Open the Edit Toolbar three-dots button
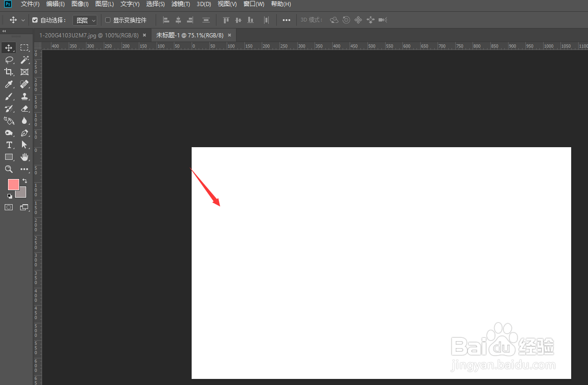The height and width of the screenshot is (385, 588). coord(24,169)
